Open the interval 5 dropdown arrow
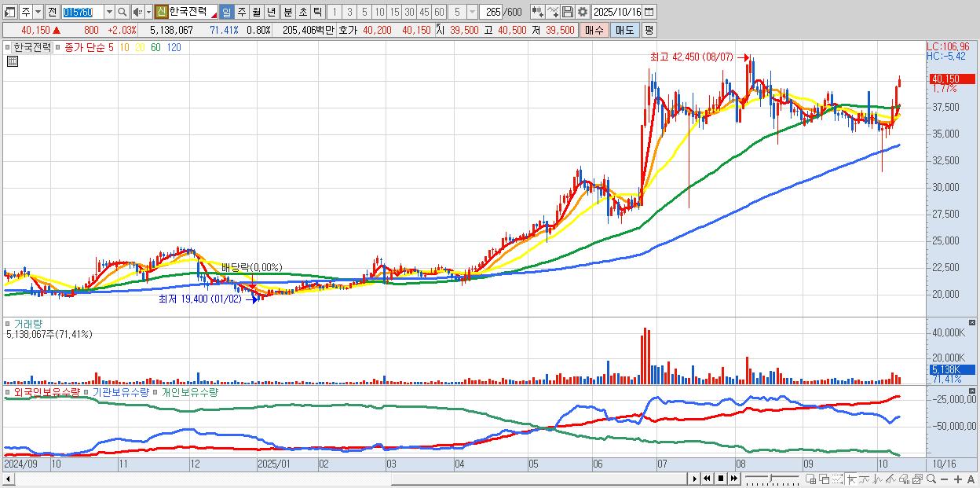 click(x=472, y=12)
